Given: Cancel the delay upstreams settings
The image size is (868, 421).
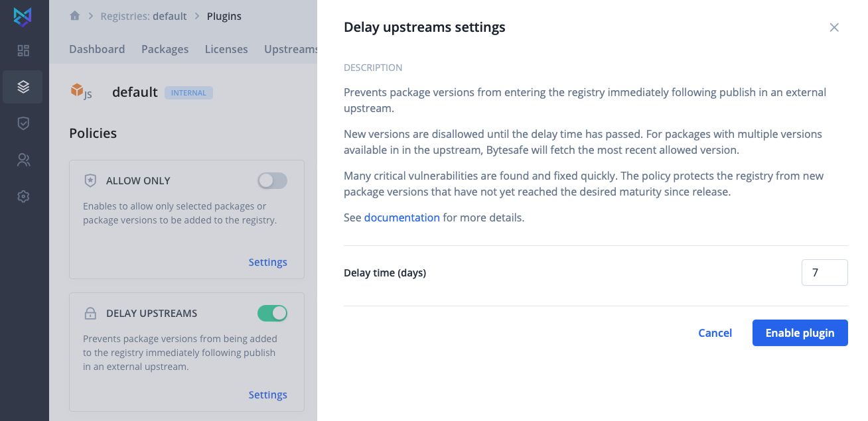Looking at the screenshot, I should pyautogui.click(x=715, y=333).
